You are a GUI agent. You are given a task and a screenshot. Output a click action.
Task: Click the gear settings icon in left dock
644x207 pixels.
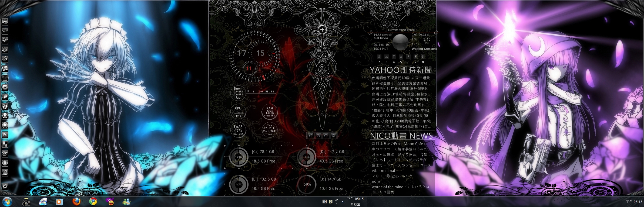pyautogui.click(x=5, y=186)
